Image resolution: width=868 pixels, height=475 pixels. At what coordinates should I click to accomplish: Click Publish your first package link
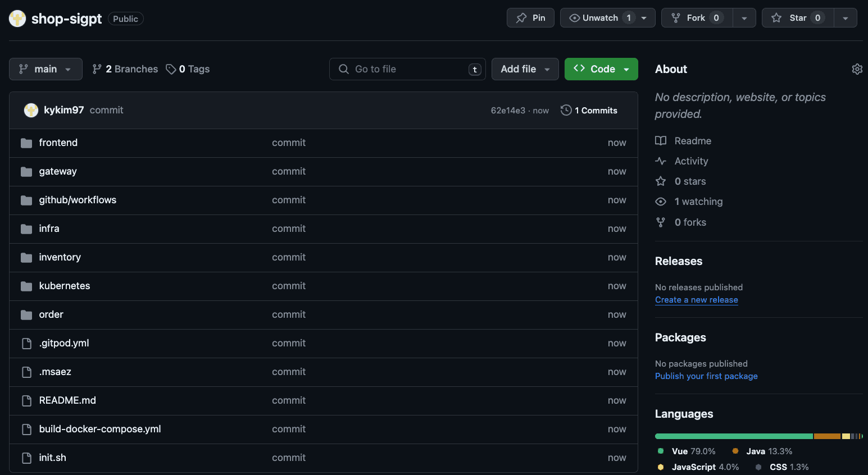(706, 376)
